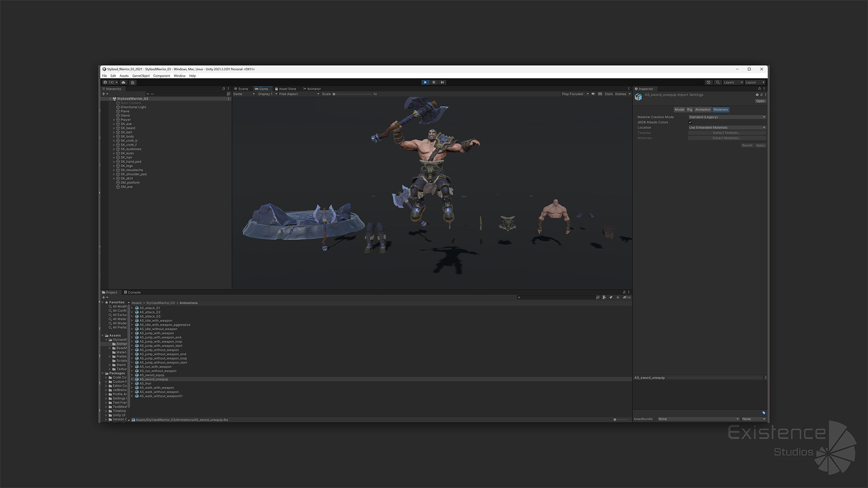Open the Inspector help icon
This screenshot has height=488, width=868.
point(757,95)
